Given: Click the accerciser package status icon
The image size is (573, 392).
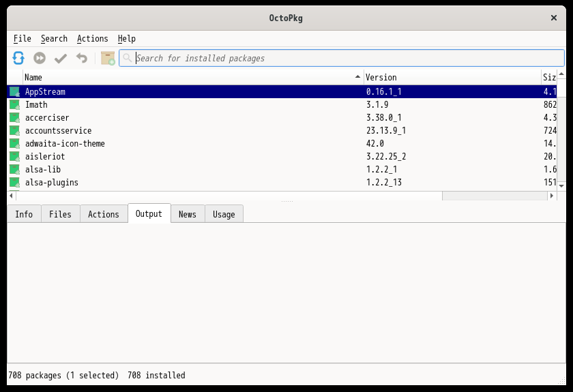Looking at the screenshot, I should 14,118.
